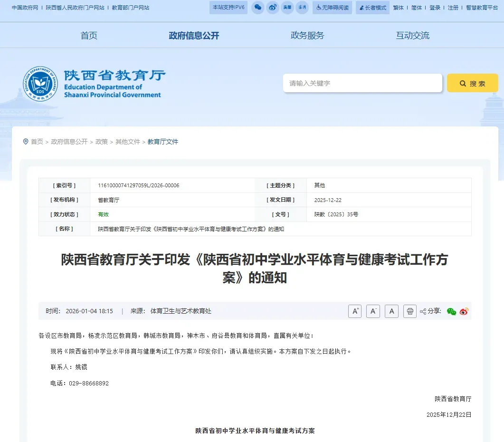Image resolution: width=504 pixels, height=442 pixels.
Task: Open the WeChat icon in top bar
Action: pos(258,8)
